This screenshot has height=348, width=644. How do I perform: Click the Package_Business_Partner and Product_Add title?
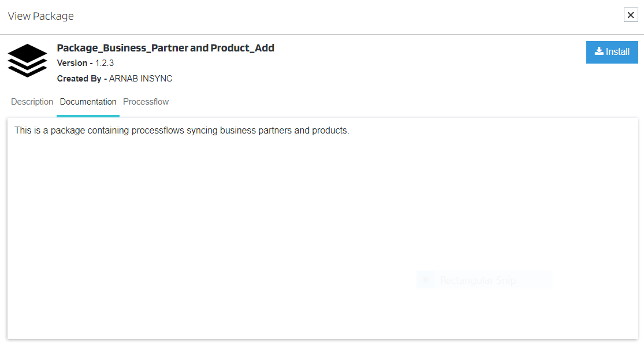coord(165,48)
